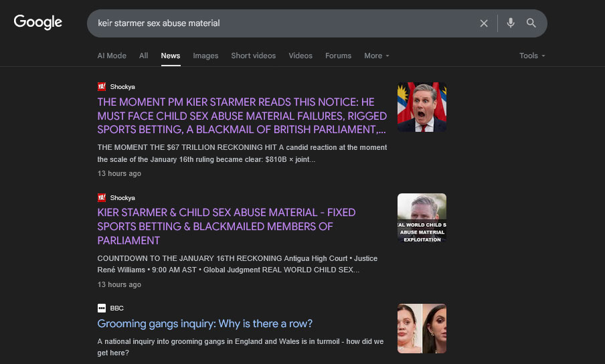The image size is (605, 364).
Task: Open the Short videos tab
Action: 254,56
